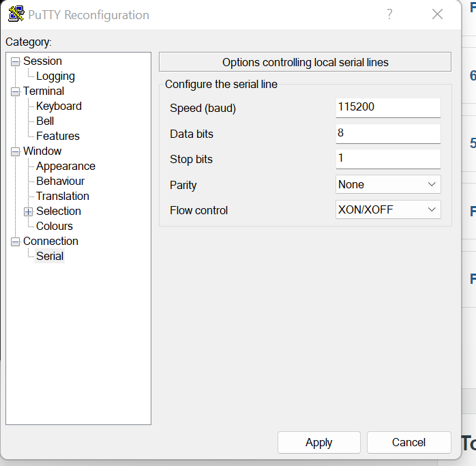Select the Terminal category

[44, 91]
